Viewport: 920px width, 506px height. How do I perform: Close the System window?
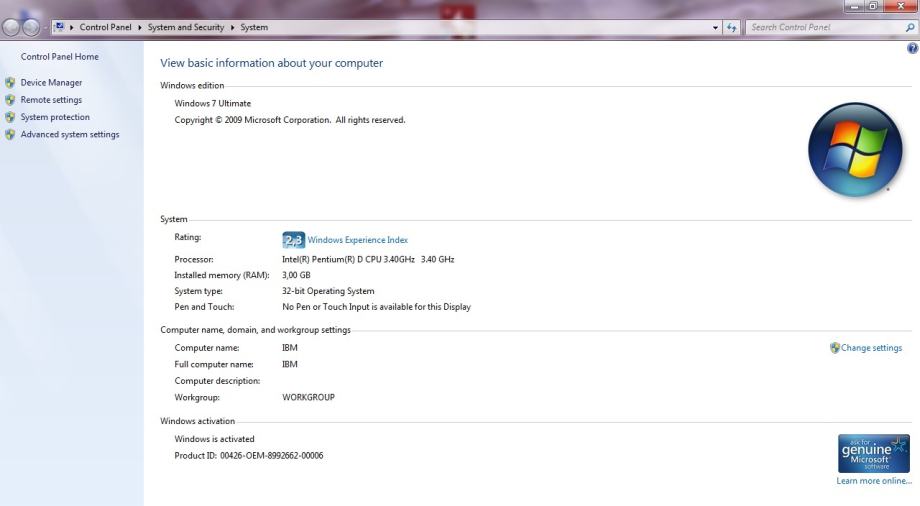[x=900, y=6]
